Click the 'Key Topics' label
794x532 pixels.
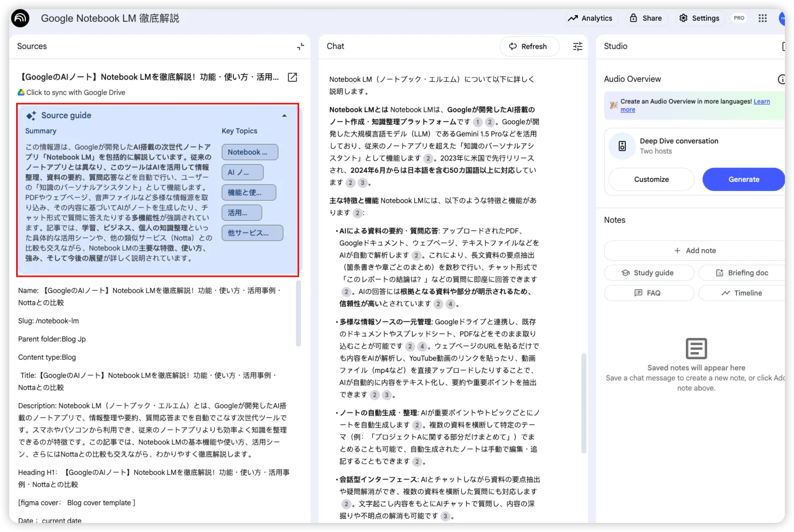click(x=239, y=131)
